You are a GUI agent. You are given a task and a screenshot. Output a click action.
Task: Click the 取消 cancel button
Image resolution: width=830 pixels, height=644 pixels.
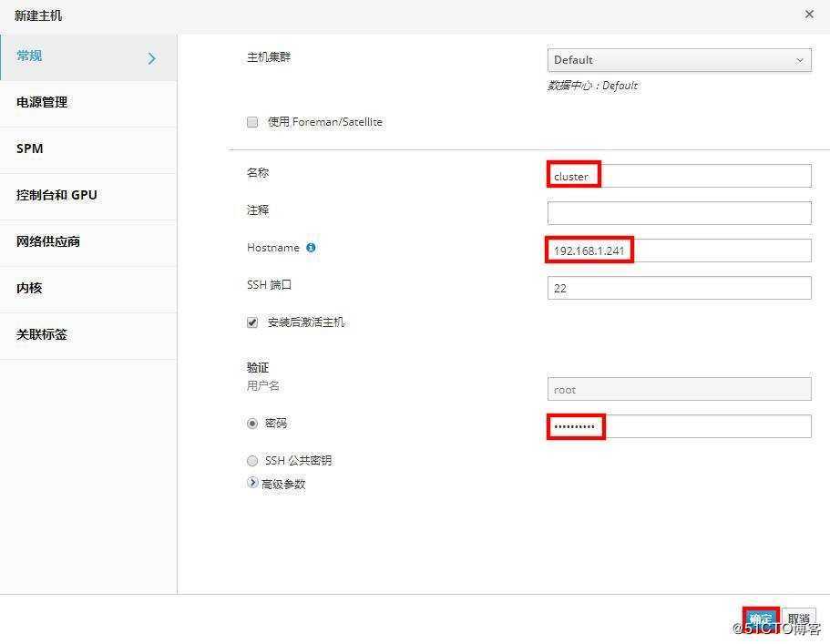(800, 617)
